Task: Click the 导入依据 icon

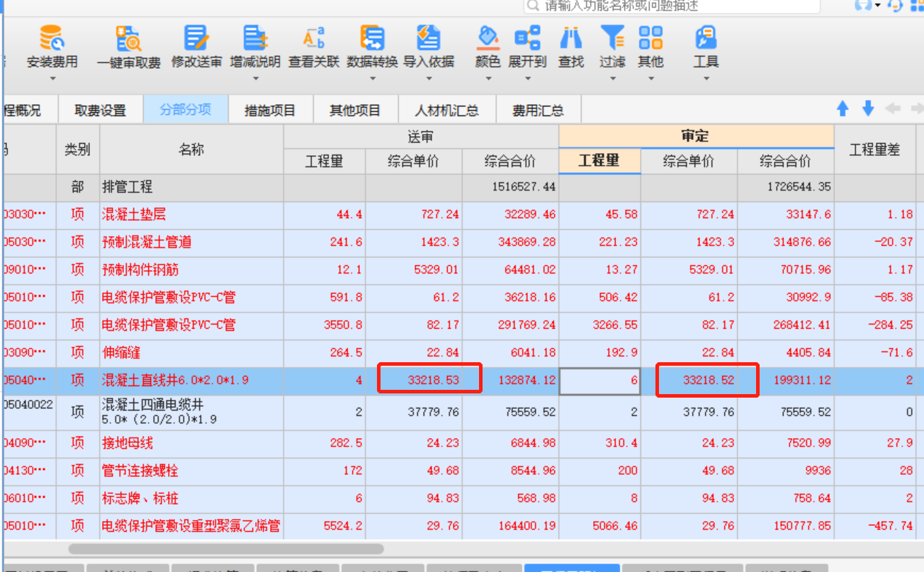Action: 428,37
